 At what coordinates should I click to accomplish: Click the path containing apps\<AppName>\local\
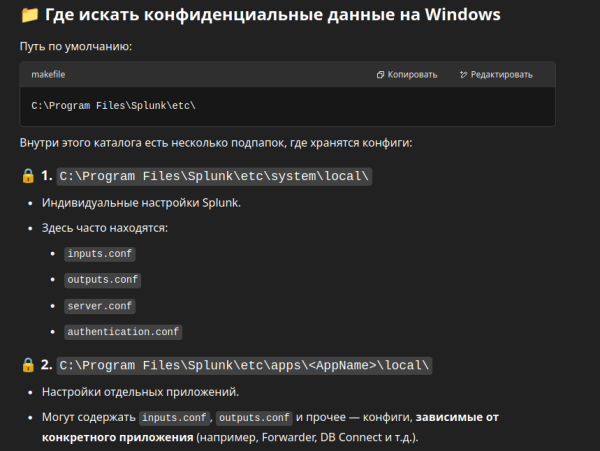[x=244, y=365]
